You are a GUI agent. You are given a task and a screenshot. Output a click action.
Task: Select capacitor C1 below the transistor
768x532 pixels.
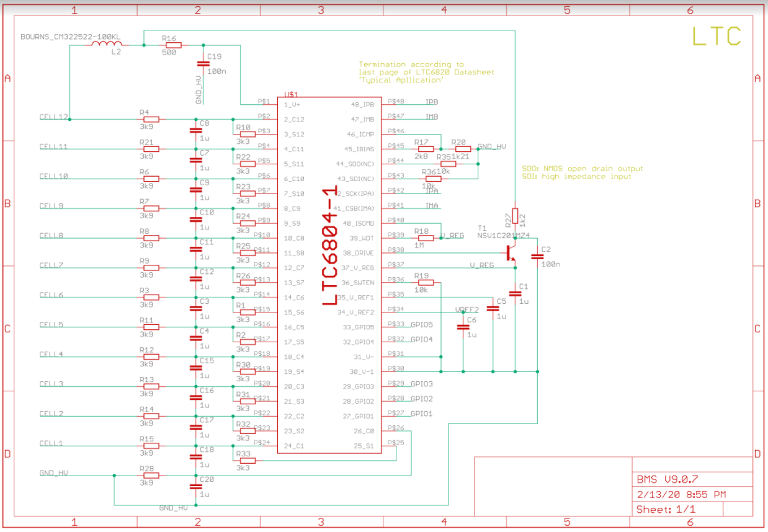click(515, 293)
